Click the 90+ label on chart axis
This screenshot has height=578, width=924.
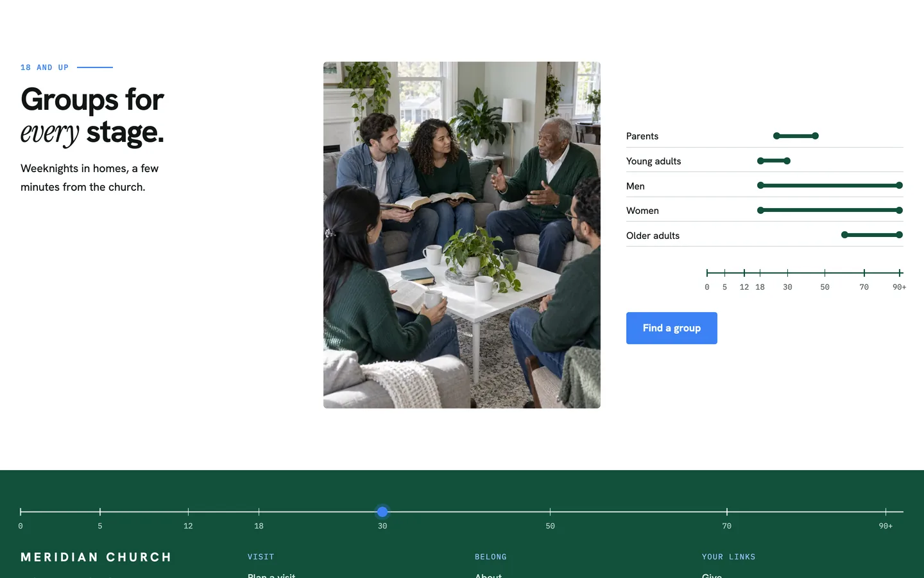pyautogui.click(x=899, y=287)
